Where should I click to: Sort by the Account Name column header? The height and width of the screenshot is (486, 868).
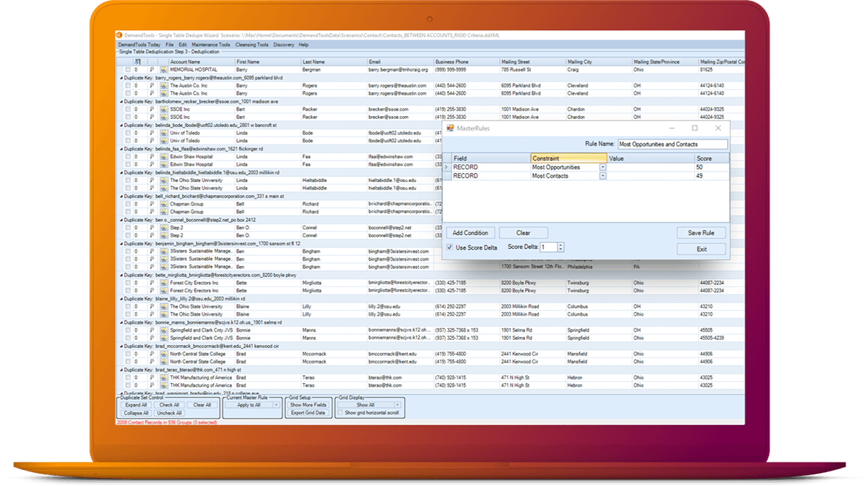click(x=201, y=62)
